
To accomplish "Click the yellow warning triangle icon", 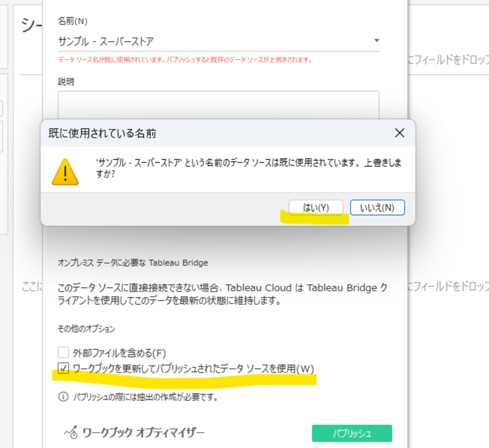I will tap(65, 172).
